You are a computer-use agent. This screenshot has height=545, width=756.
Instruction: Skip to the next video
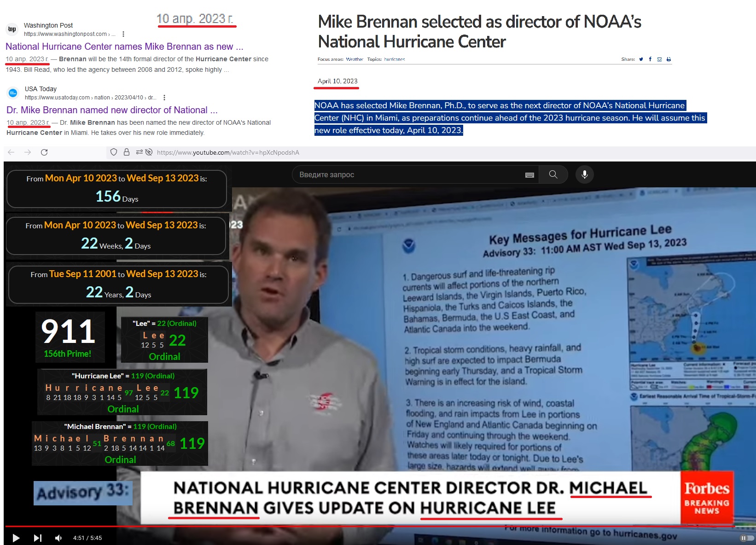(38, 538)
